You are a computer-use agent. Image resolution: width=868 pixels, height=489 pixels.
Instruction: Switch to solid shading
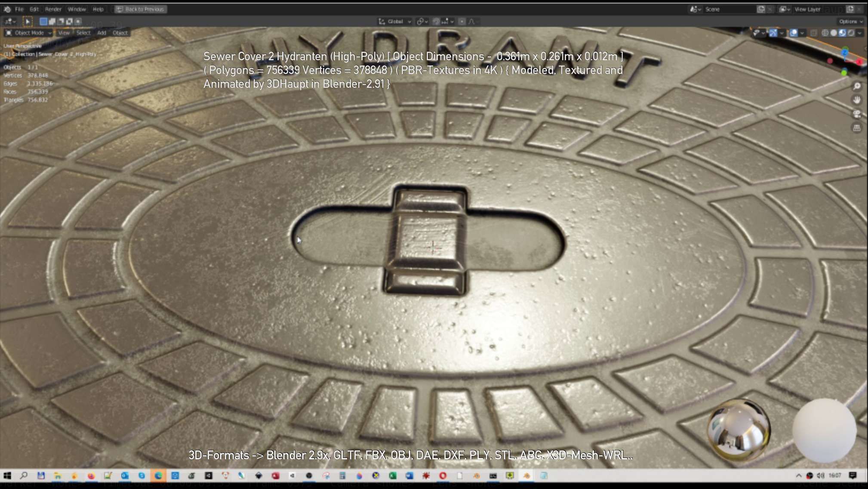(x=834, y=33)
